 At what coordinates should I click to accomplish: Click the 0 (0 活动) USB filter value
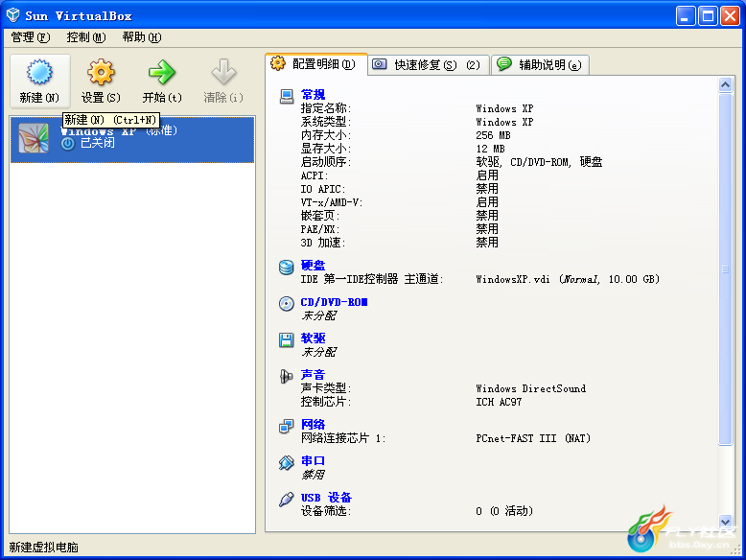coord(504,511)
